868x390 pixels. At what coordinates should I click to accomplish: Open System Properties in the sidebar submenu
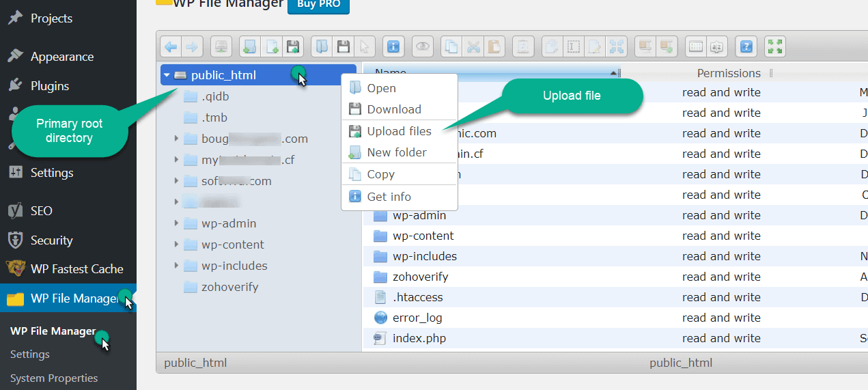coord(54,378)
